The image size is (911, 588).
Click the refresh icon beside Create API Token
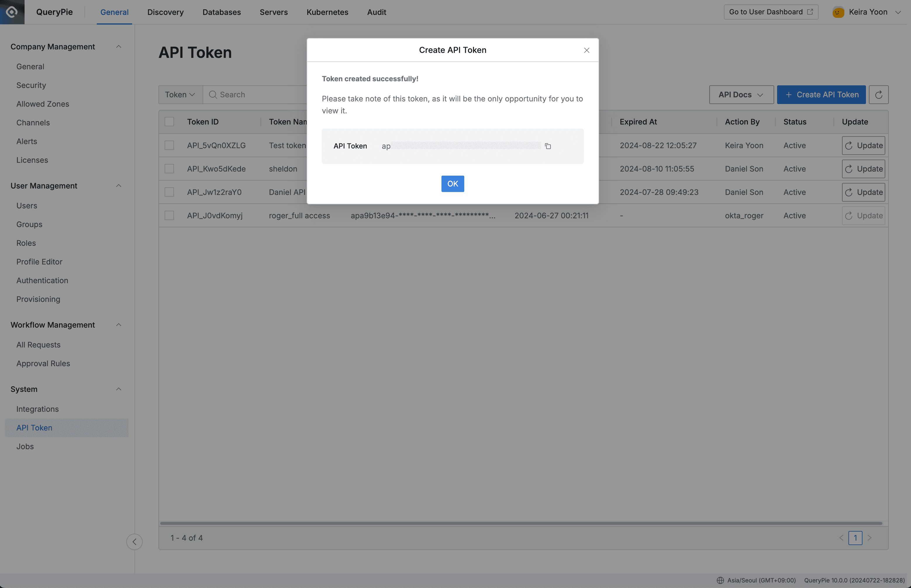point(878,94)
